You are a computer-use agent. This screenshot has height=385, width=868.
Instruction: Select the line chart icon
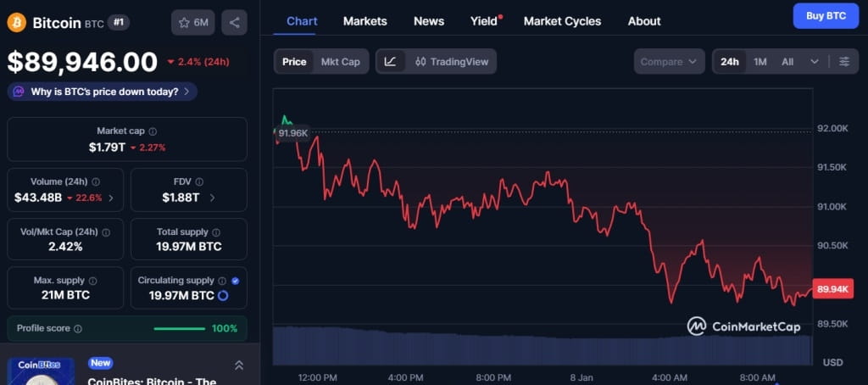390,62
